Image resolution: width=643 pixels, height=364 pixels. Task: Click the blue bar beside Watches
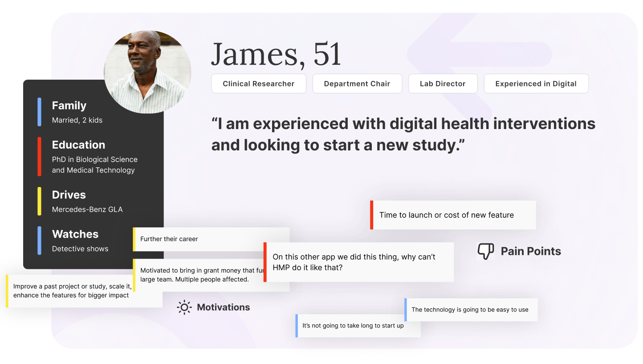coord(40,240)
